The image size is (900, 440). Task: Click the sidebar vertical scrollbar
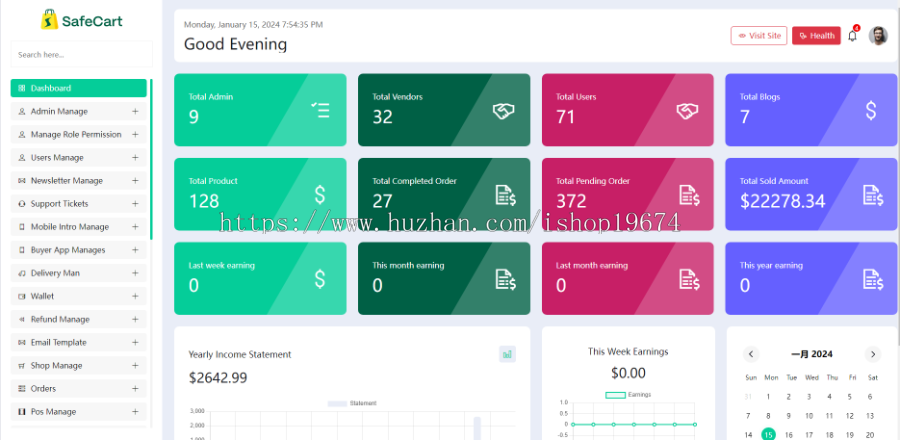click(151, 159)
